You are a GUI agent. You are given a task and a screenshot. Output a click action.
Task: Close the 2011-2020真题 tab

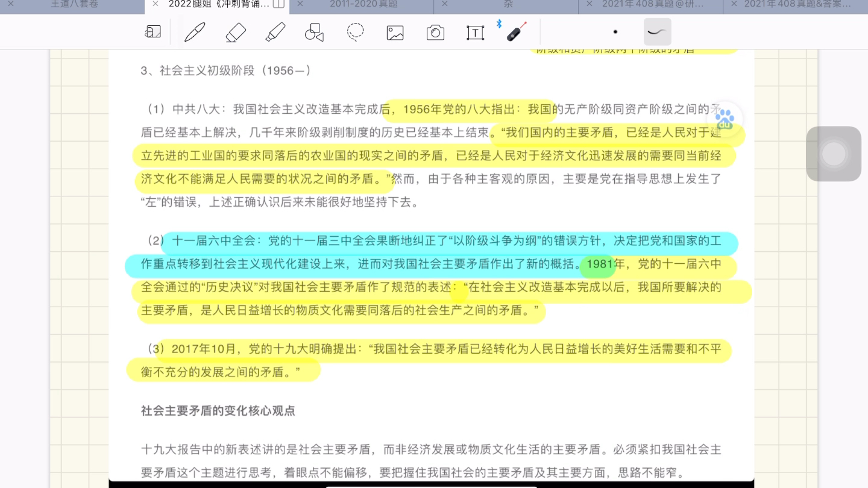pos(300,4)
